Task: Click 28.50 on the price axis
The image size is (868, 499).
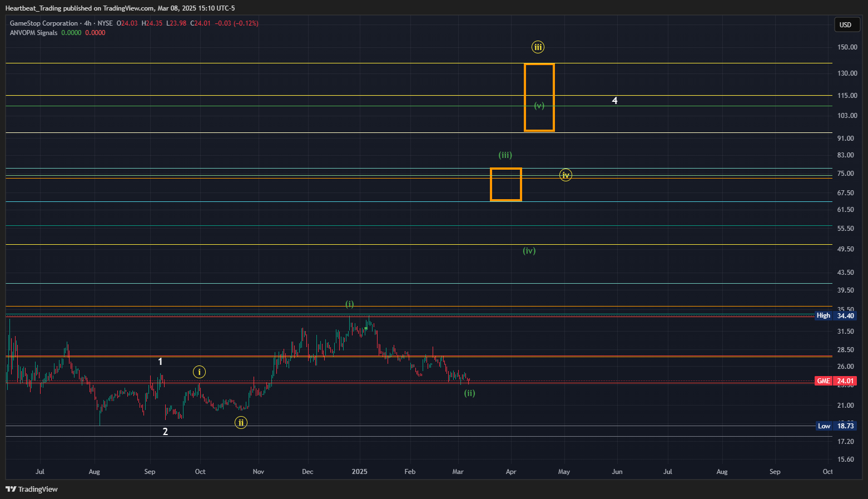Action: coord(846,350)
